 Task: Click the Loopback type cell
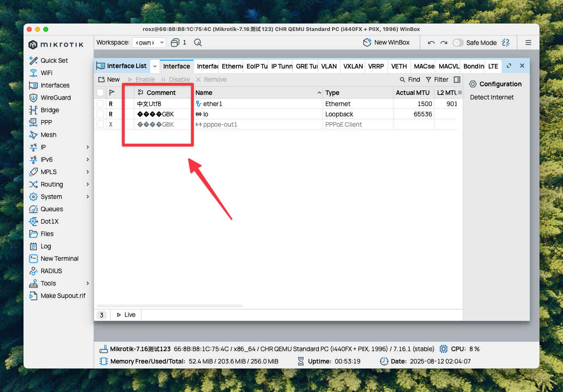pyautogui.click(x=358, y=114)
